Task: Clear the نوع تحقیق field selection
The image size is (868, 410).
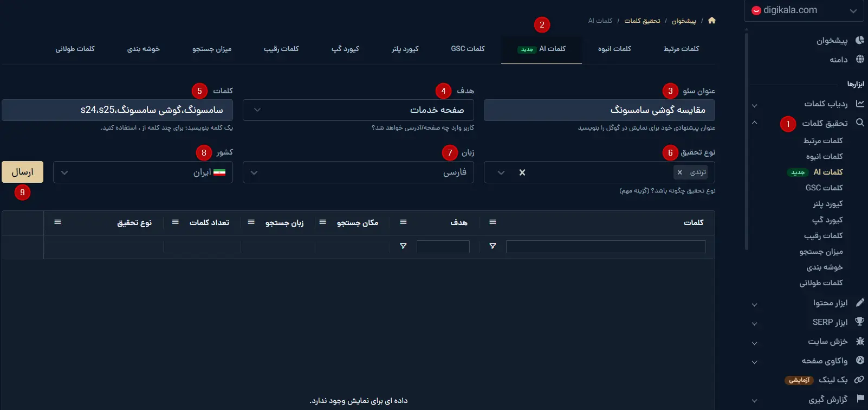Action: [x=522, y=172]
